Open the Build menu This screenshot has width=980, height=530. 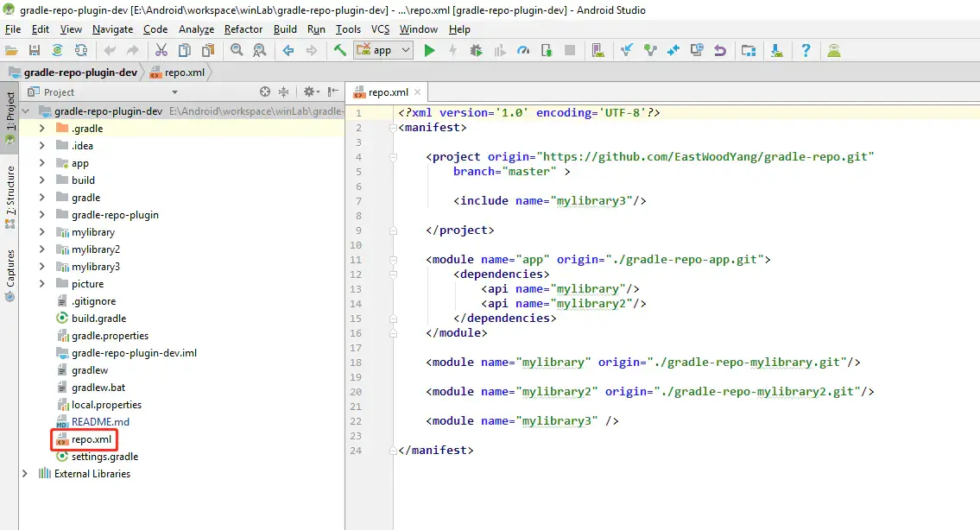click(x=285, y=29)
